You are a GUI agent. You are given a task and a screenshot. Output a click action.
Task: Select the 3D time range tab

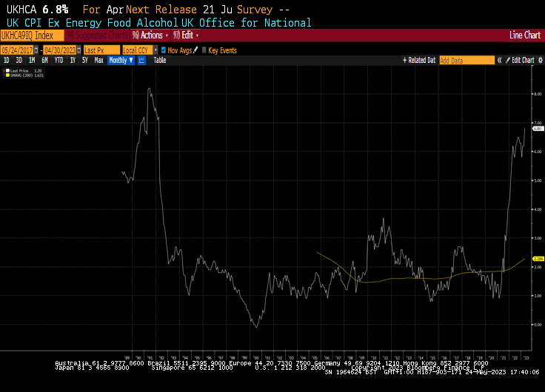[19, 61]
